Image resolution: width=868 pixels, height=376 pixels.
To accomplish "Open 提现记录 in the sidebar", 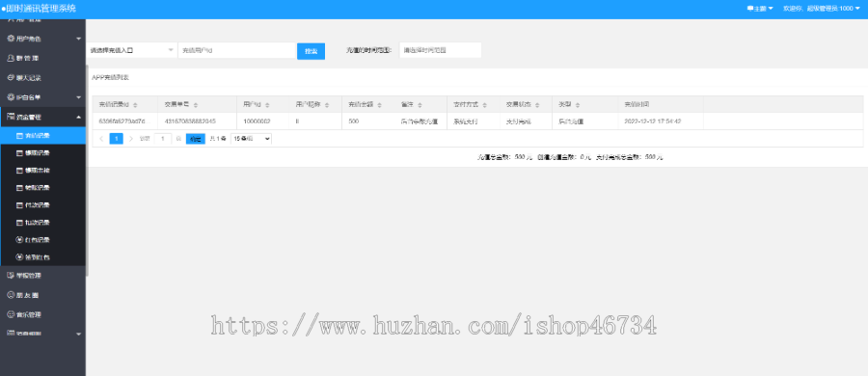I will click(x=42, y=153).
